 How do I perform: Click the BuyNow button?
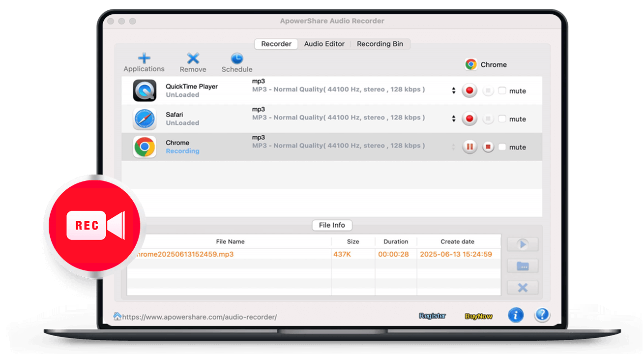tap(478, 316)
